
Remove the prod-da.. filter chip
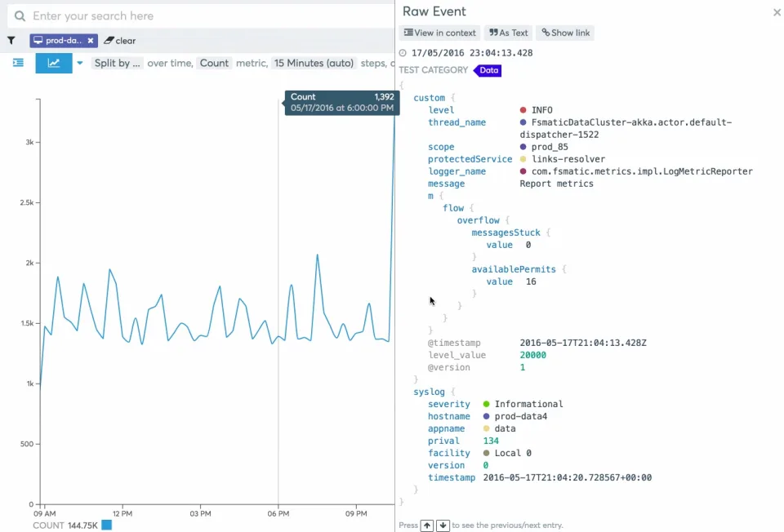coord(91,41)
